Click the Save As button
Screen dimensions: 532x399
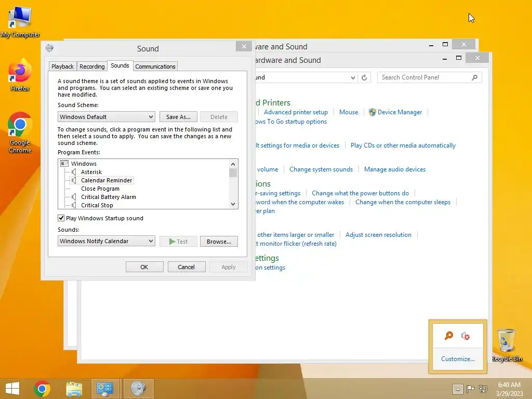[179, 117]
